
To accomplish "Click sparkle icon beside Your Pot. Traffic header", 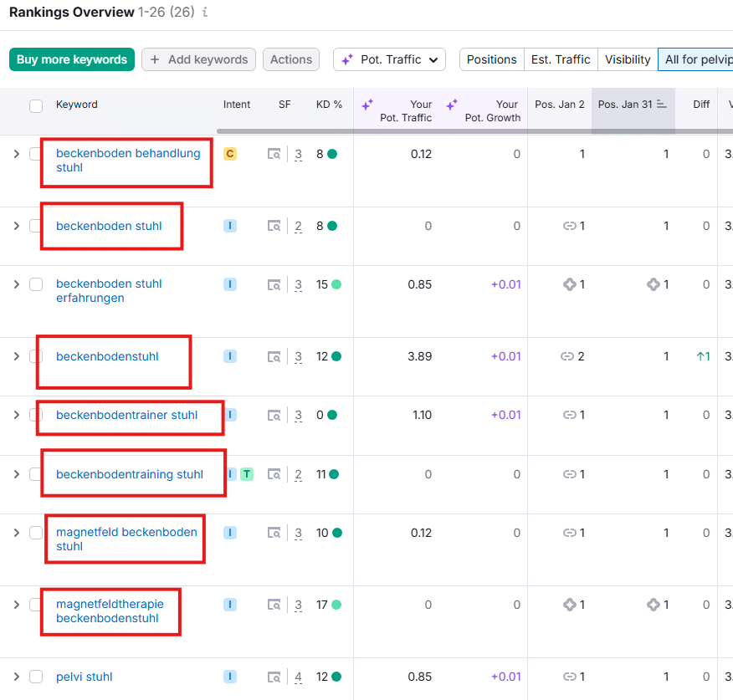I will click(368, 105).
